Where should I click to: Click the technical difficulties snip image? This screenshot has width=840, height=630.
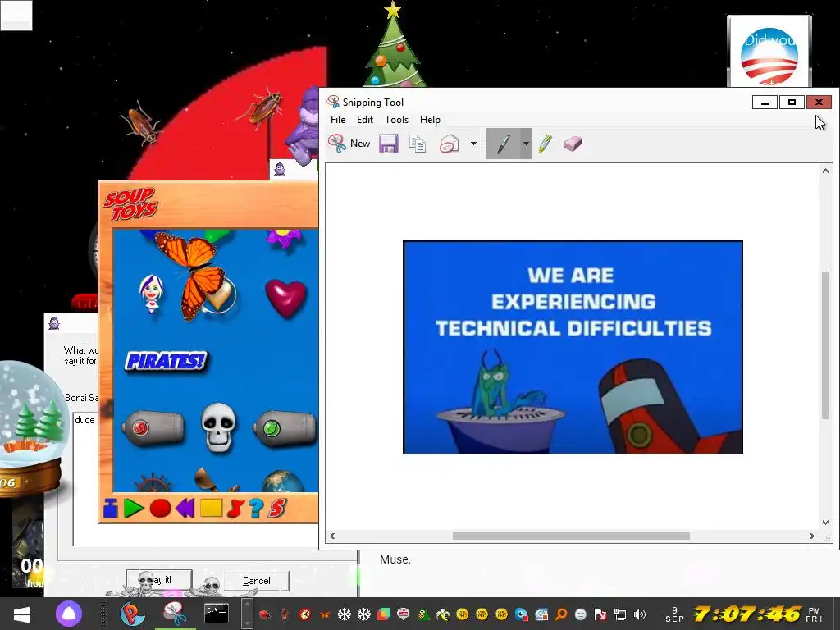tap(573, 347)
